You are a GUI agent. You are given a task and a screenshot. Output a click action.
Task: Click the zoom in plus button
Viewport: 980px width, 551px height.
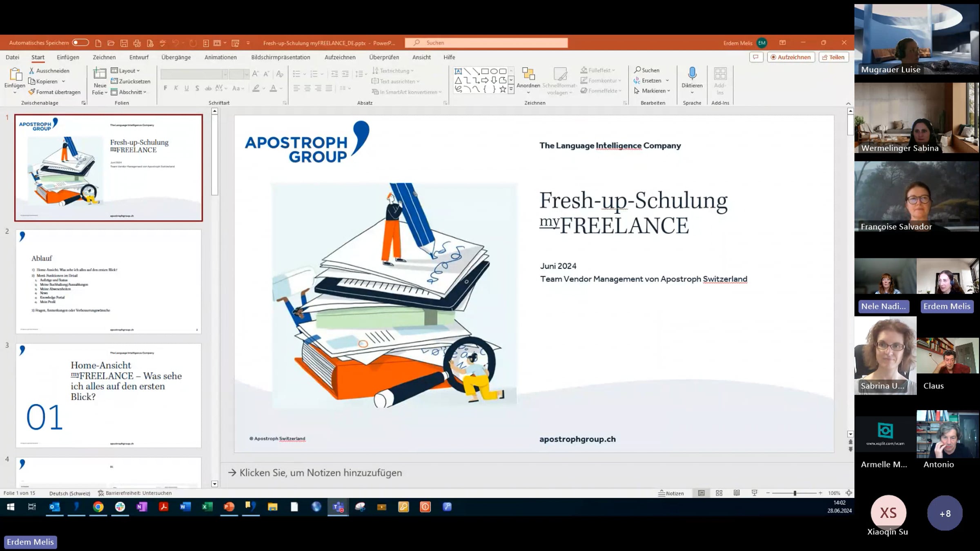point(820,493)
